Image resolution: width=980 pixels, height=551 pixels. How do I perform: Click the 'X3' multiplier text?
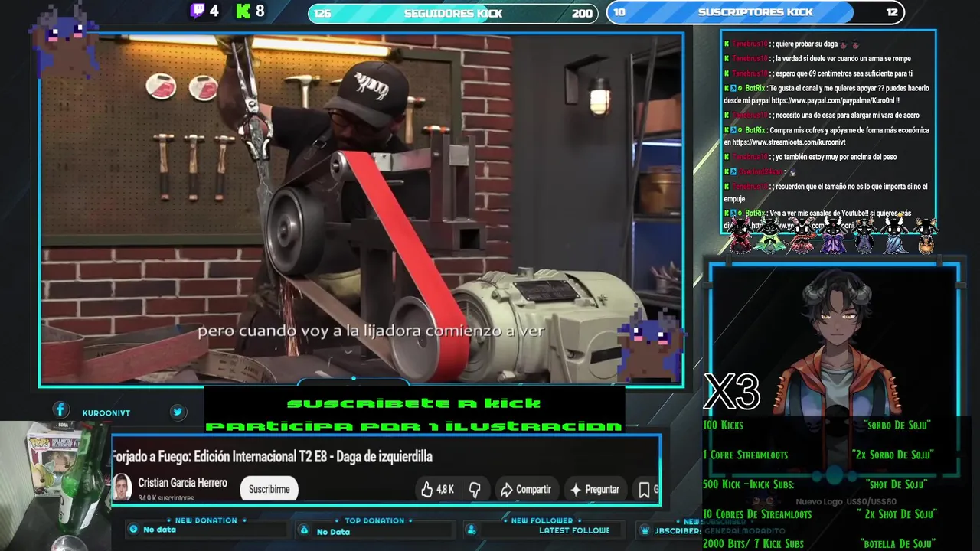tap(731, 392)
